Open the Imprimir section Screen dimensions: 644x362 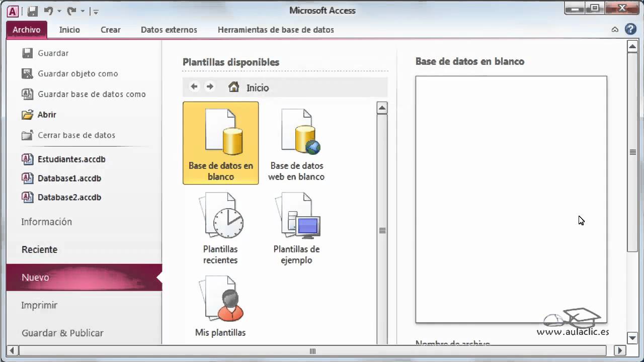pyautogui.click(x=39, y=305)
